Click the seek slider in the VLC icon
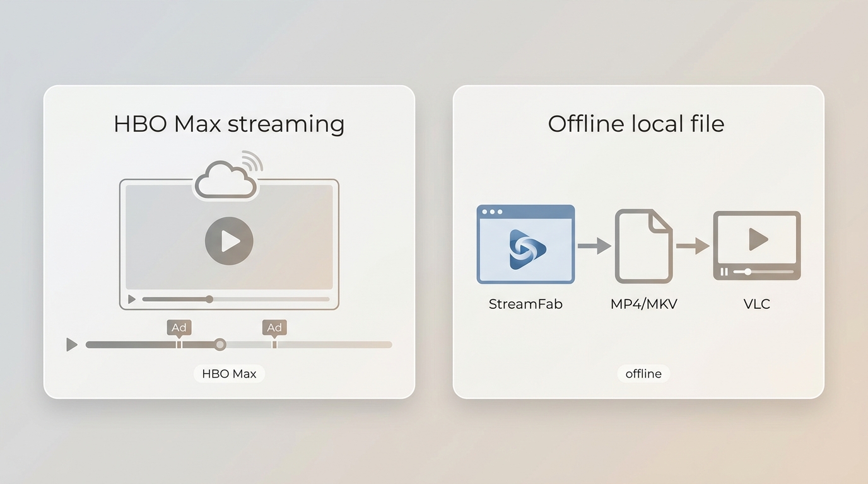 (763, 272)
